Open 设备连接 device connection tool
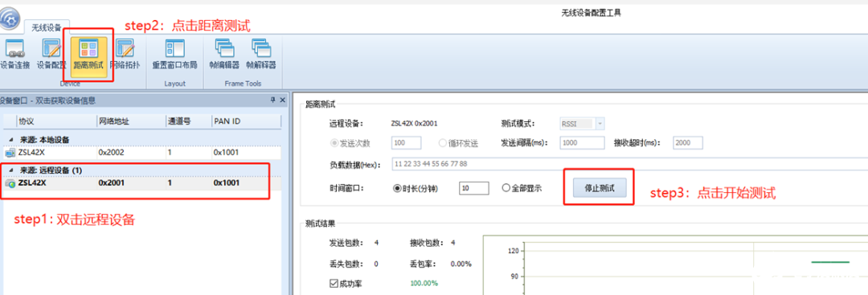The height and width of the screenshot is (295, 868). coord(14,54)
